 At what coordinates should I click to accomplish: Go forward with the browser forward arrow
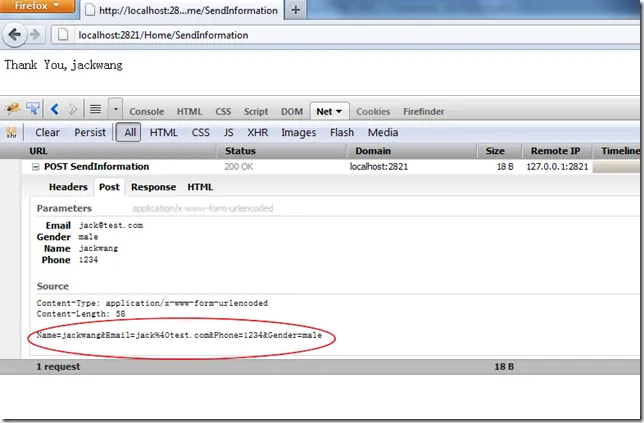(x=35, y=35)
